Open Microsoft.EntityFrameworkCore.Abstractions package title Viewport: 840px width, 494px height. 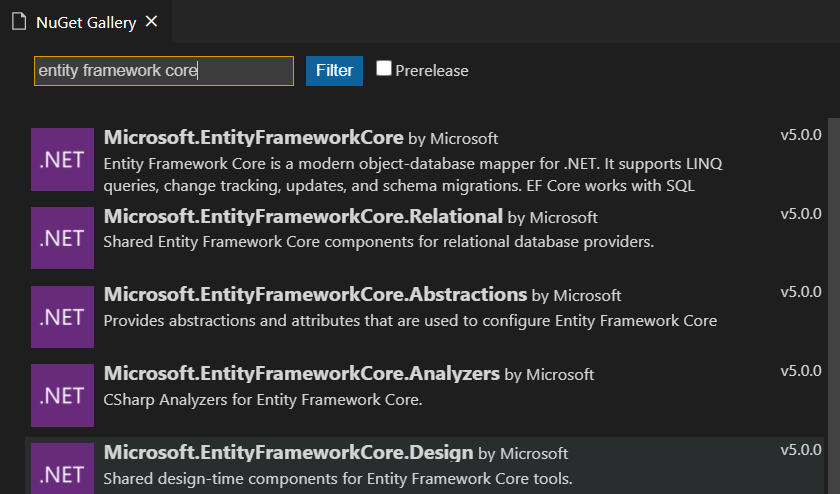click(x=315, y=295)
